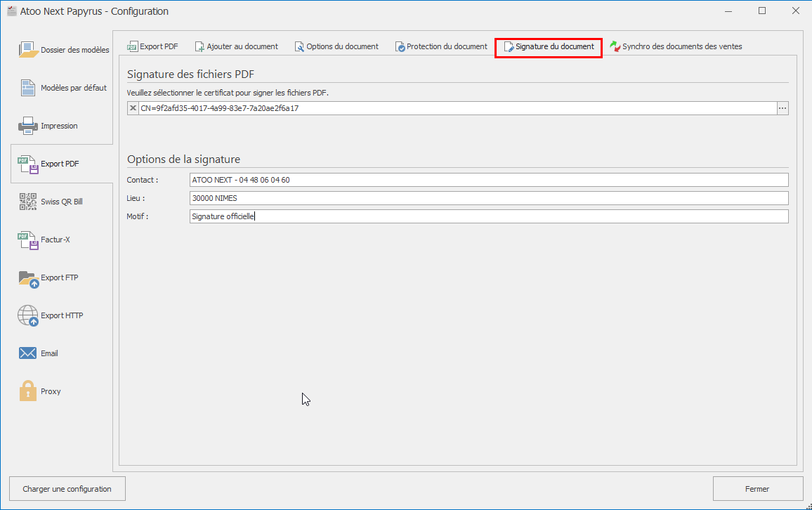Click the Charger une configuration button

pyautogui.click(x=67, y=489)
